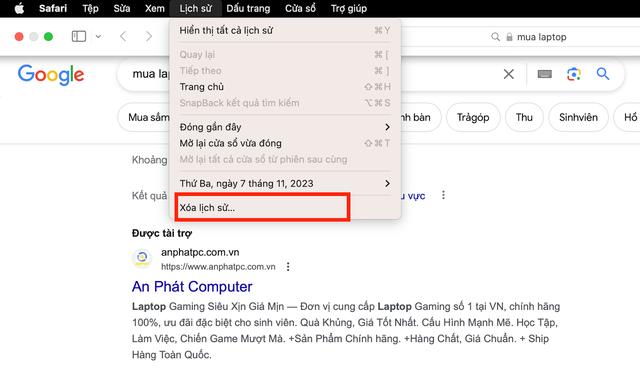Search by image with Google Lens icon
The height and width of the screenshot is (381, 640).
[574, 74]
